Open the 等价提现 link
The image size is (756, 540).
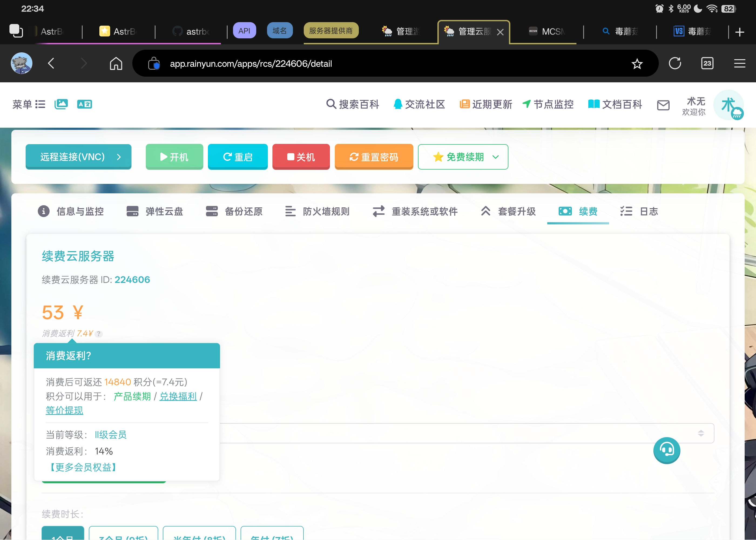pos(65,410)
